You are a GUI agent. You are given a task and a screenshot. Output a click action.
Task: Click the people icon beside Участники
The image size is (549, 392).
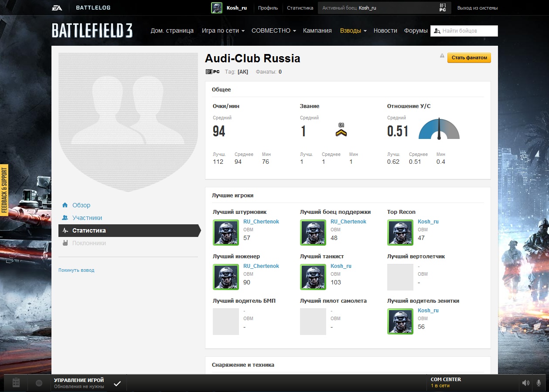(x=65, y=218)
